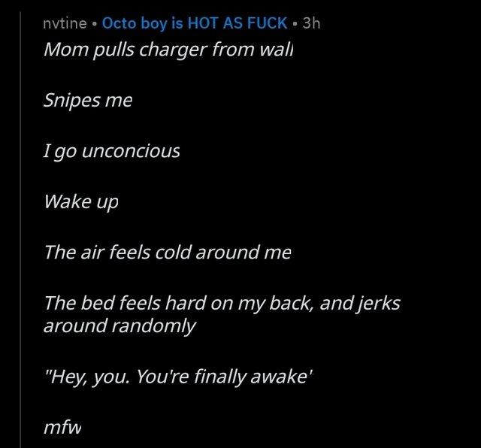The image size is (481, 448).
Task: Click the 'Mom pulls charger from wall' line
Action: click(x=173, y=51)
